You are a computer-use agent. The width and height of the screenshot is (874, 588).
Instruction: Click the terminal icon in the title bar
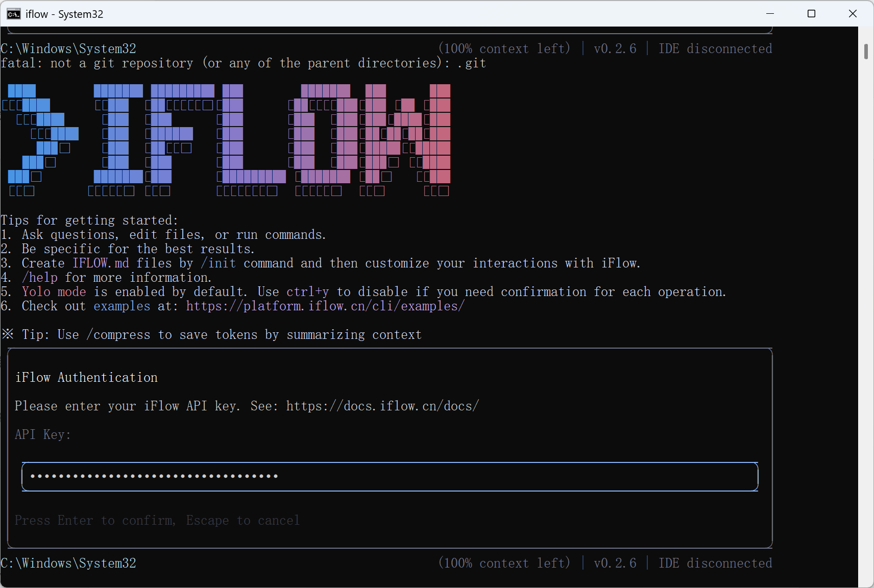coord(14,14)
